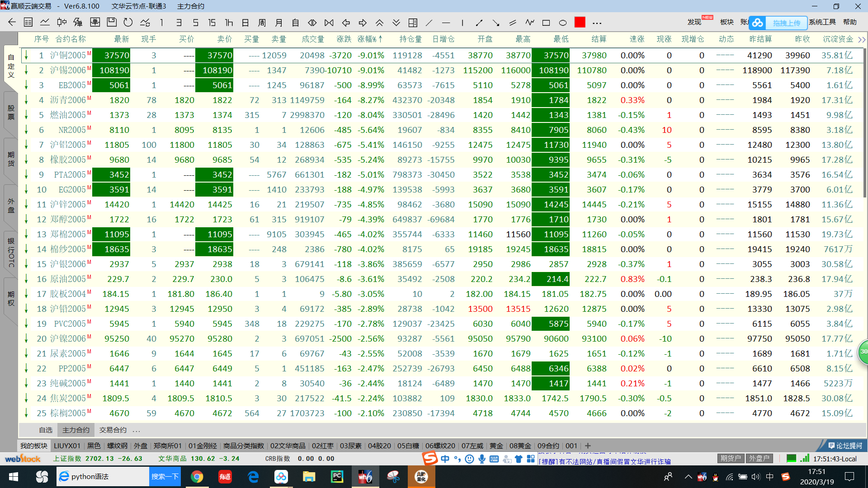This screenshot has height=488, width=868.
Task: Click the save floppy disk icon
Action: click(x=112, y=22)
